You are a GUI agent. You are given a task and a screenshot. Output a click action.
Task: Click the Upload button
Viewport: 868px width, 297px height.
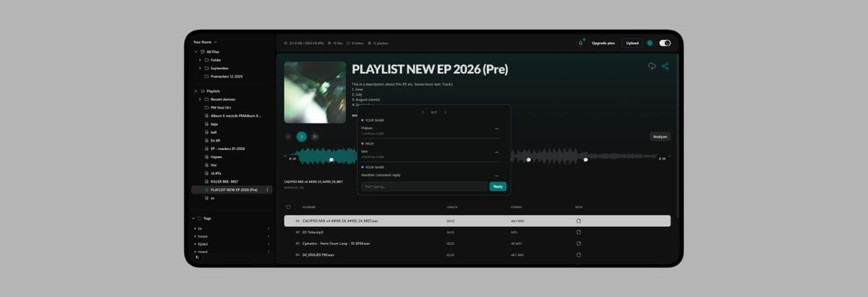[632, 43]
